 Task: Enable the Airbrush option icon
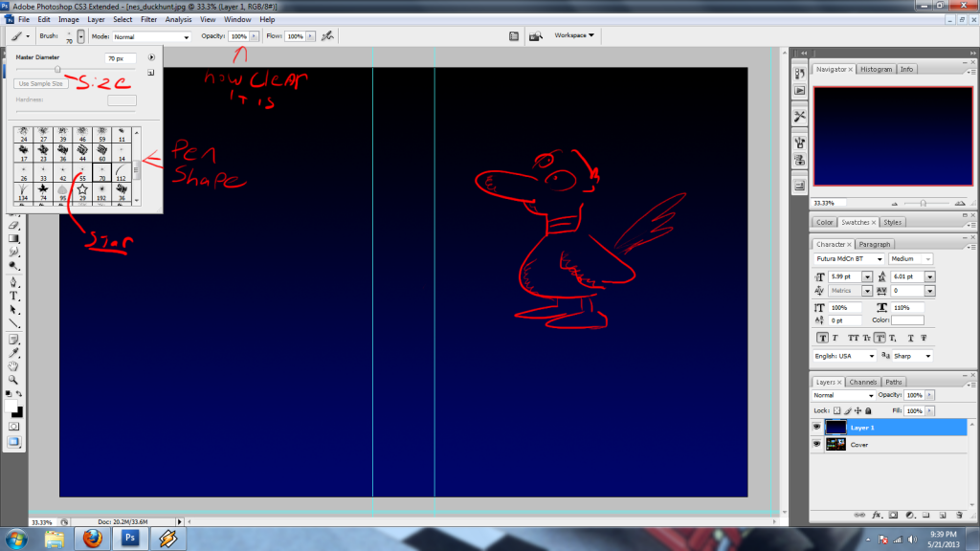tap(327, 36)
